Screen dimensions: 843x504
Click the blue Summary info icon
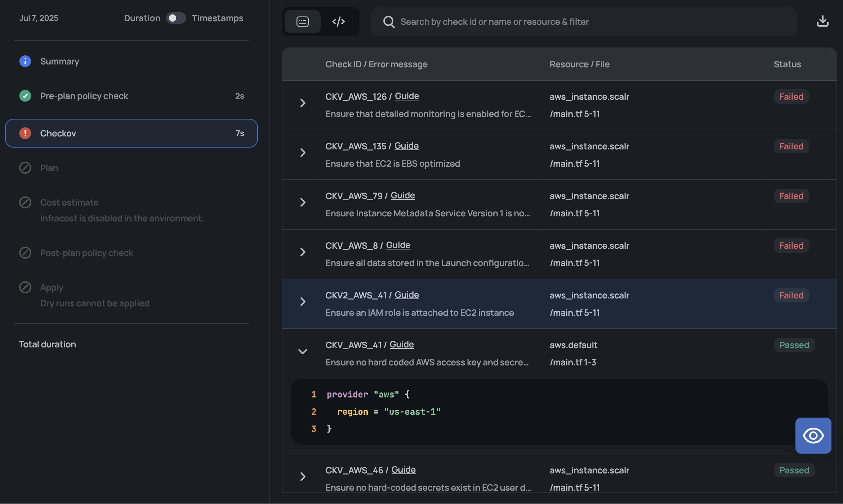click(x=25, y=61)
